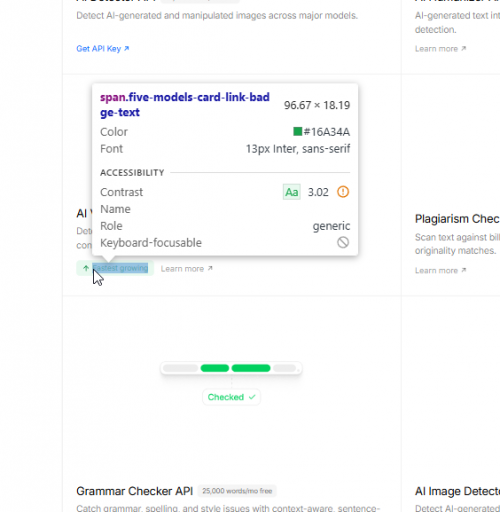Click the orange contrast warning icon
The width and height of the screenshot is (500, 512).
coord(343,192)
